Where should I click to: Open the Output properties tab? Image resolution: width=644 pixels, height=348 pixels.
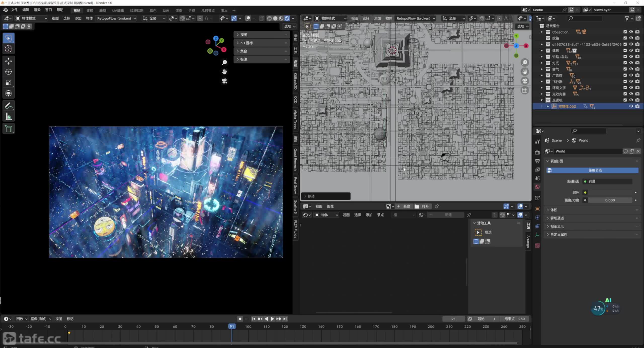coord(537,161)
